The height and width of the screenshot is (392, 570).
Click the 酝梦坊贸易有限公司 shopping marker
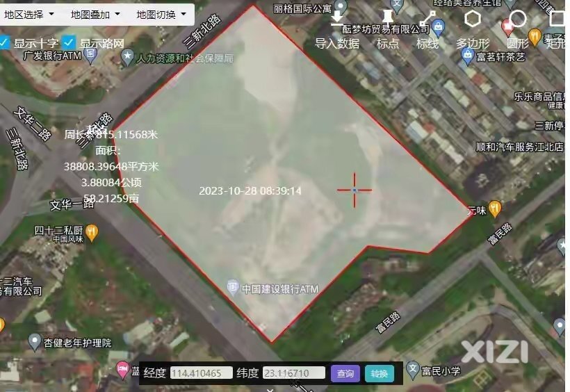439,27
